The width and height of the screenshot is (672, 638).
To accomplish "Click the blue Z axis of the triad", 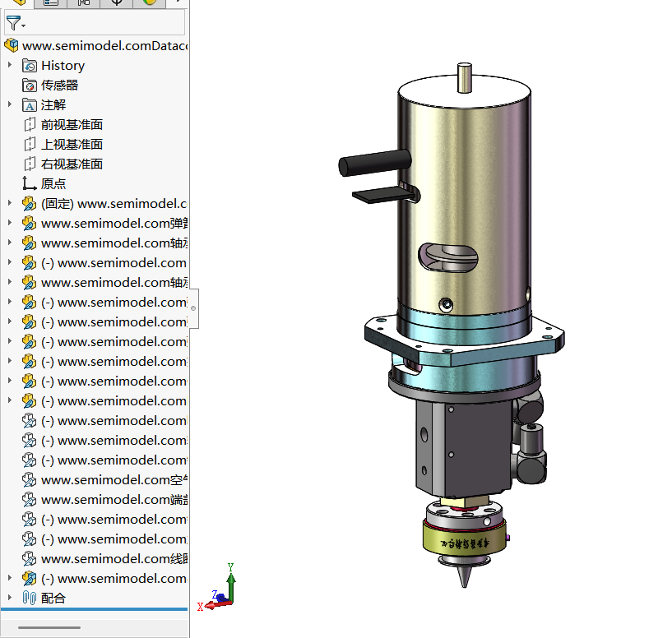I will pos(219,595).
